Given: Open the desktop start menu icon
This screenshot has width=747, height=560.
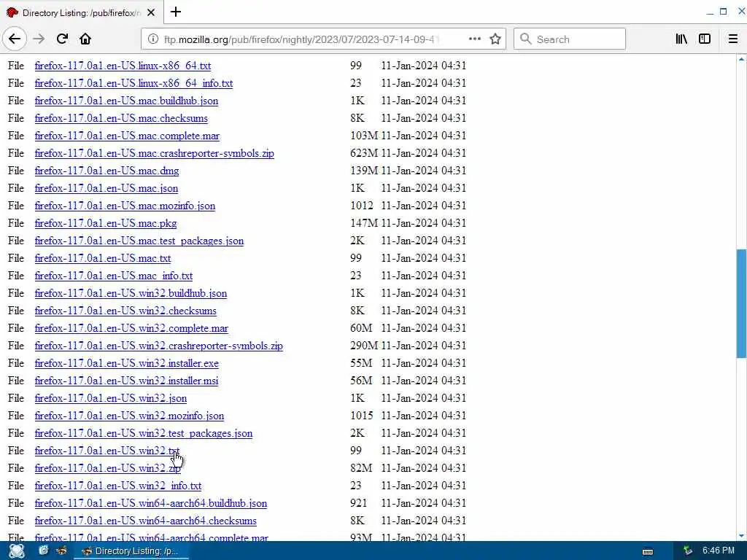Looking at the screenshot, I should (x=17, y=551).
